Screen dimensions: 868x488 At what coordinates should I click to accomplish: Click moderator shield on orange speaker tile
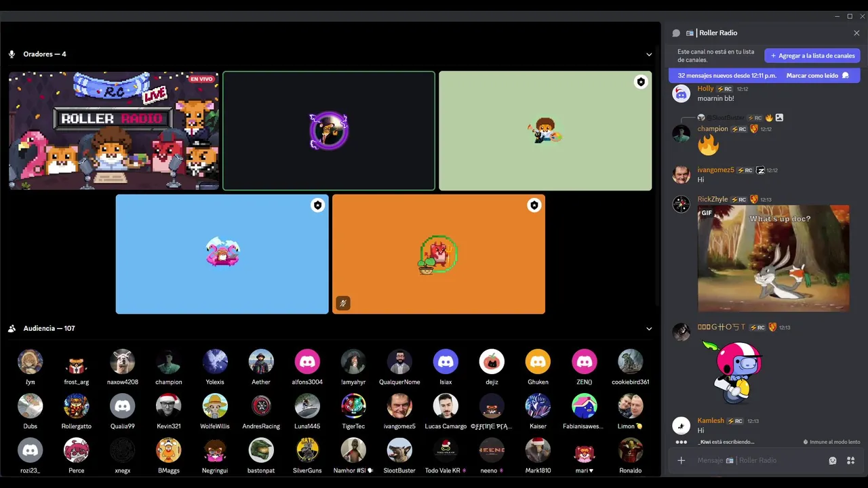[x=534, y=205]
